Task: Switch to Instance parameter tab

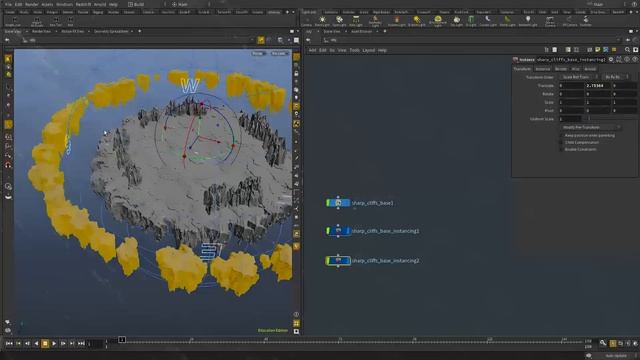Action: 543,69
